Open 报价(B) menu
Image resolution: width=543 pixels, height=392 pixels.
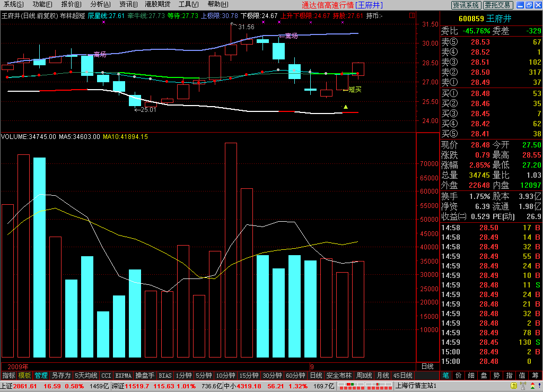[x=72, y=4]
